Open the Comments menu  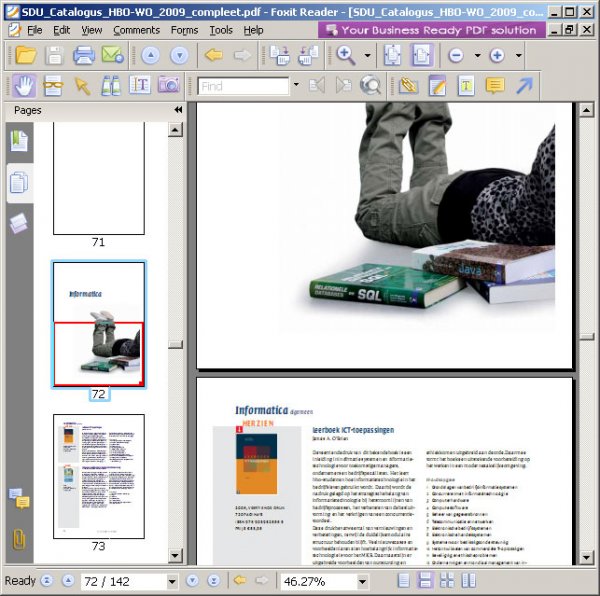point(136,30)
